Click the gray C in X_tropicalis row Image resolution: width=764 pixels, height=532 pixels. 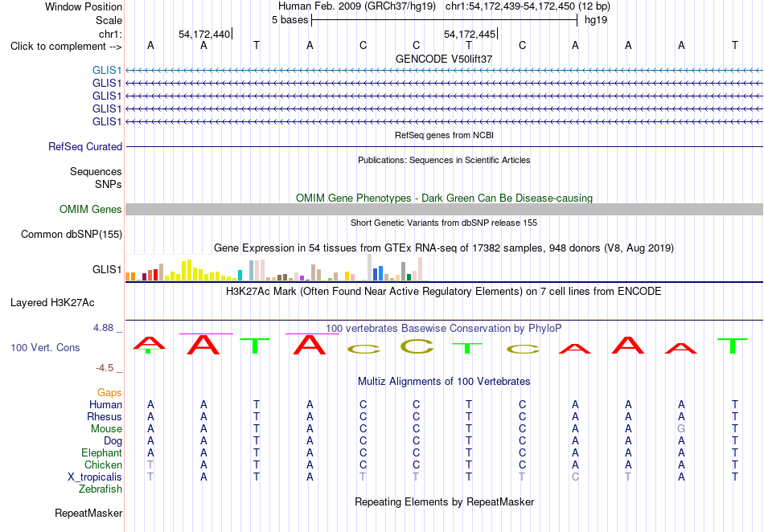[575, 477]
